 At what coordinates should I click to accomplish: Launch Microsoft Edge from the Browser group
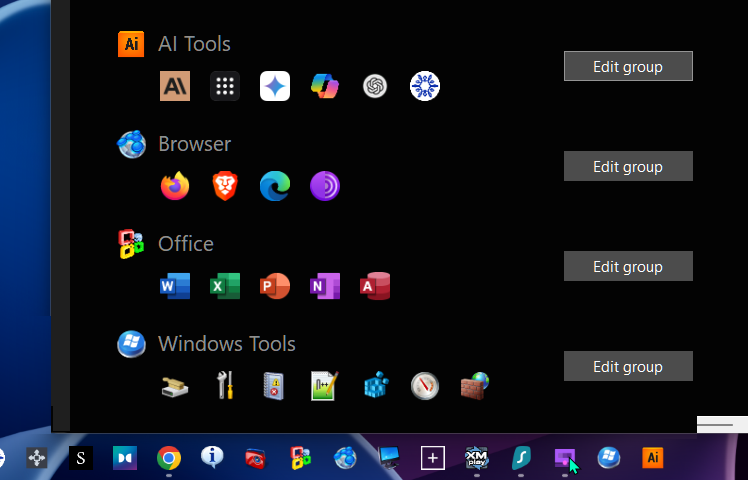pos(275,186)
